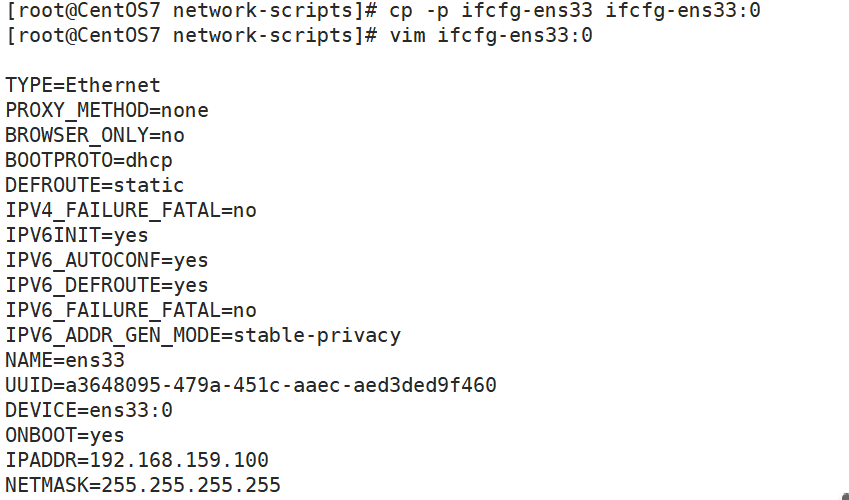The height and width of the screenshot is (500, 849).
Task: Select the BROWSER_ONLY=no line
Action: [95, 136]
